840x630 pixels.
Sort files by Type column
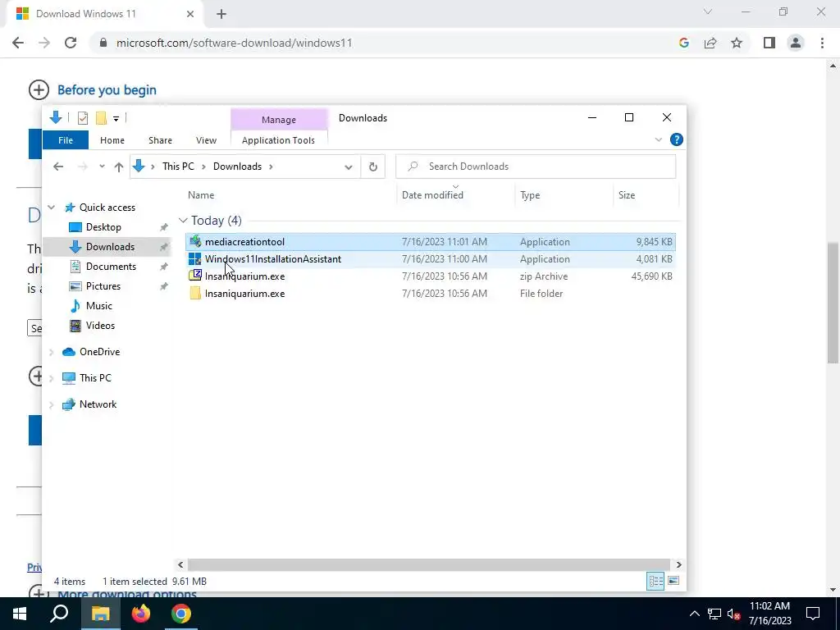pyautogui.click(x=530, y=195)
